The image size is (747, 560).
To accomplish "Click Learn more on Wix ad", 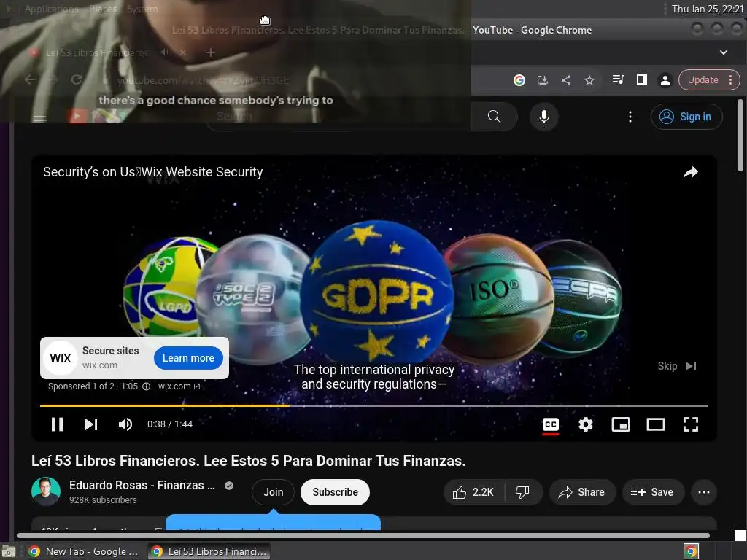I will pos(188,358).
